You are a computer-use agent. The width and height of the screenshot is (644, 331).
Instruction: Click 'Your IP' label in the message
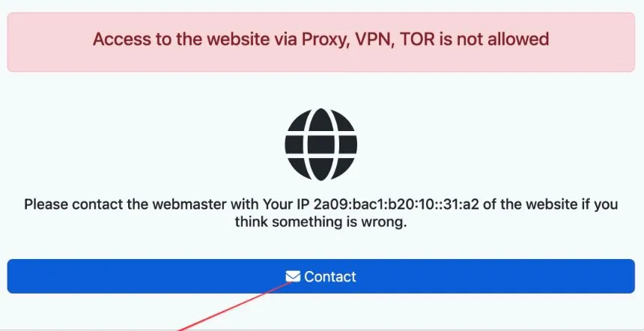point(287,204)
